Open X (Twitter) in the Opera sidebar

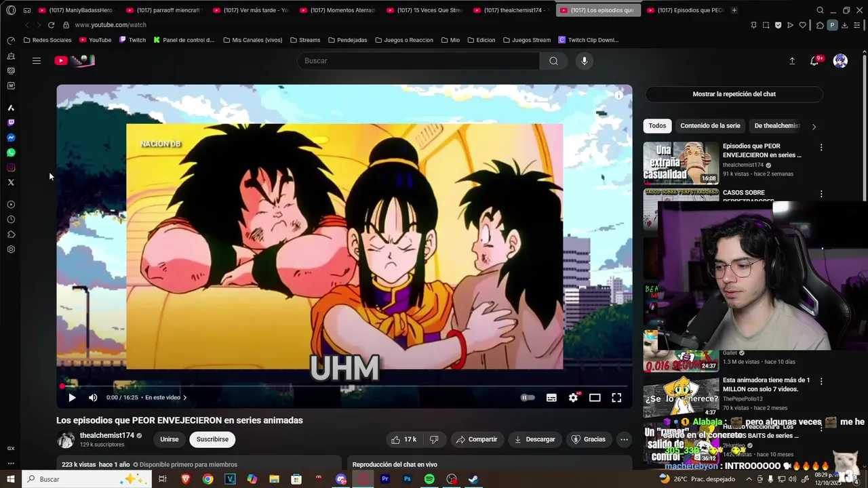(x=11, y=182)
